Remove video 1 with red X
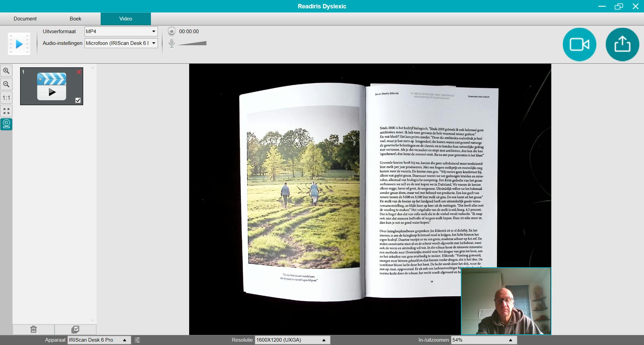The image size is (644, 345). click(x=79, y=72)
